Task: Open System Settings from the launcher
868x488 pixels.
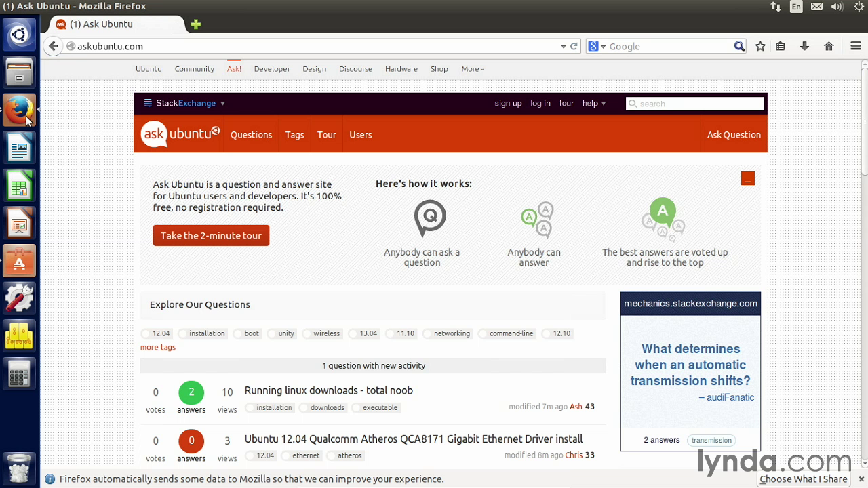Action: [19, 299]
